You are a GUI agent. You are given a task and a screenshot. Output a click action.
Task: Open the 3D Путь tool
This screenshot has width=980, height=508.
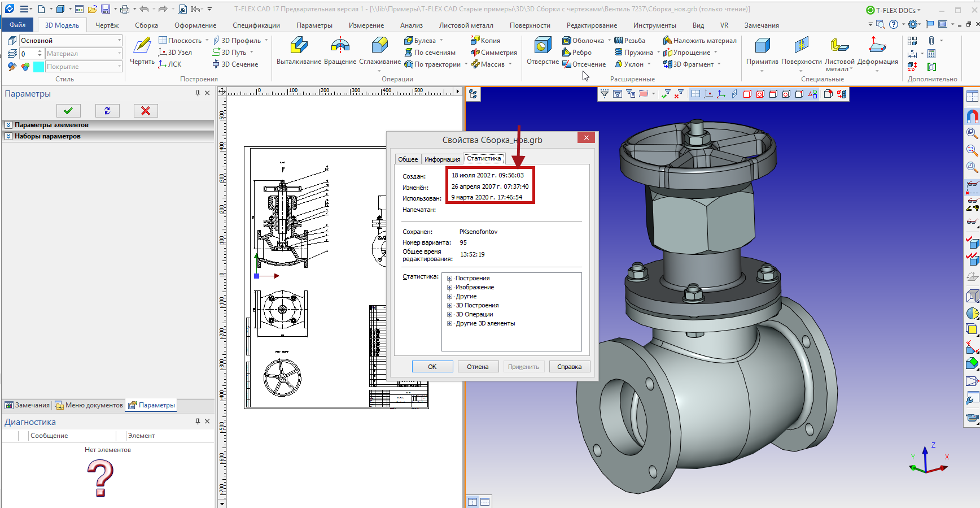pyautogui.click(x=229, y=53)
